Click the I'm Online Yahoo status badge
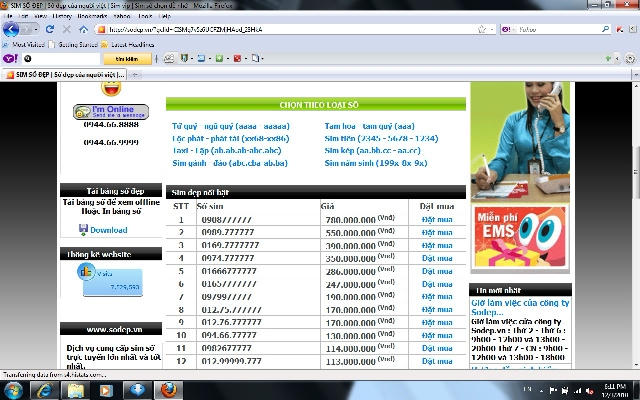This screenshot has height=400, width=640. (111, 111)
